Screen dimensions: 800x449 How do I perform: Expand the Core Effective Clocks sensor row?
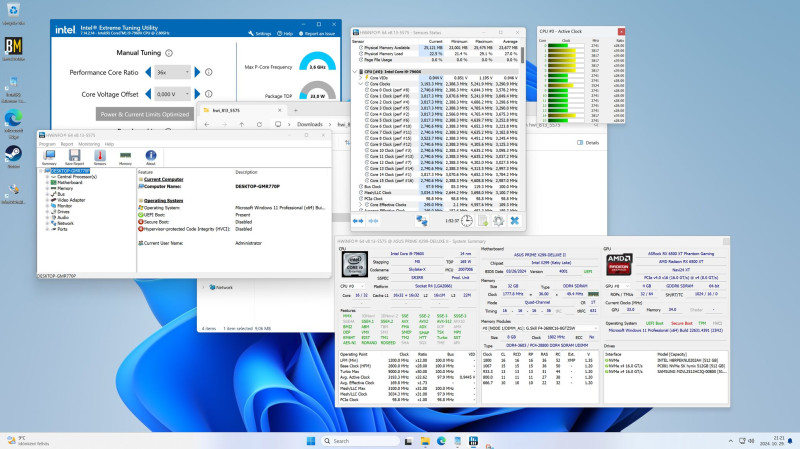pos(361,205)
